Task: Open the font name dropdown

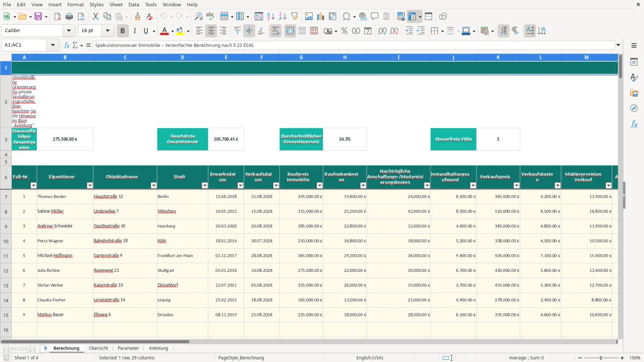Action: [x=68, y=31]
